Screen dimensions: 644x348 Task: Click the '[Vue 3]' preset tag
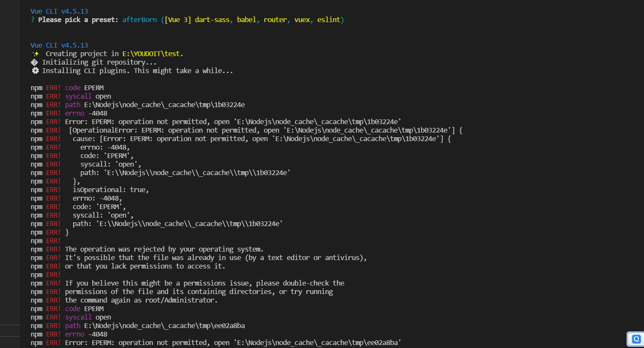[x=178, y=20]
